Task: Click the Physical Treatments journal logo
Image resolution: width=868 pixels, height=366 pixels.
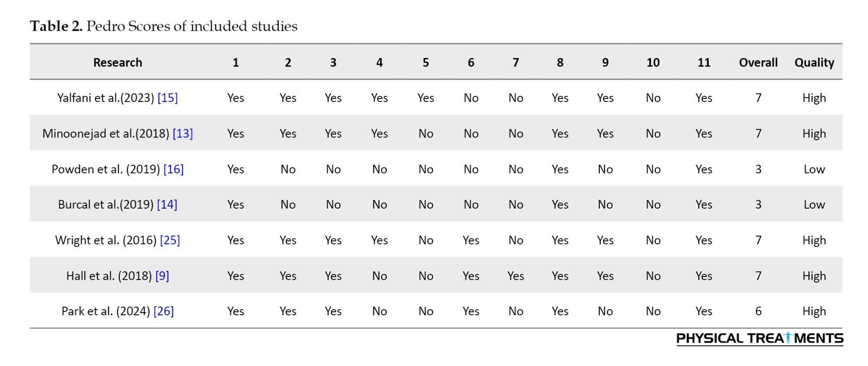Action: (x=759, y=338)
